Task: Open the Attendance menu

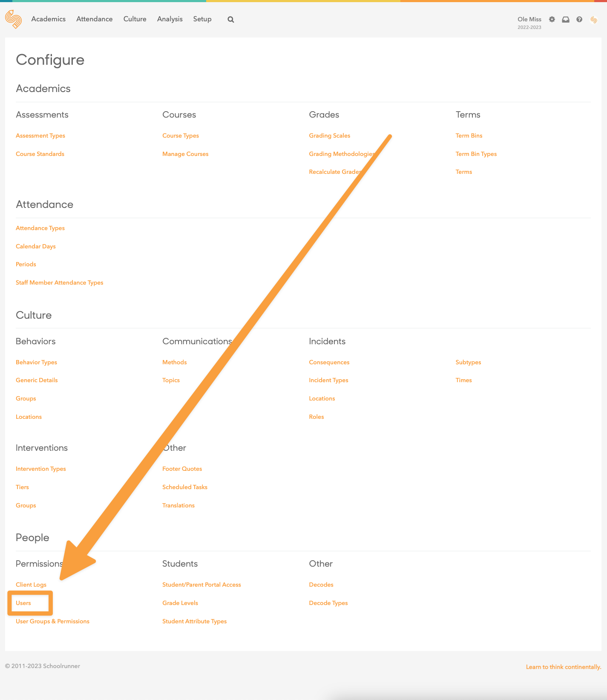Action: 94,19
